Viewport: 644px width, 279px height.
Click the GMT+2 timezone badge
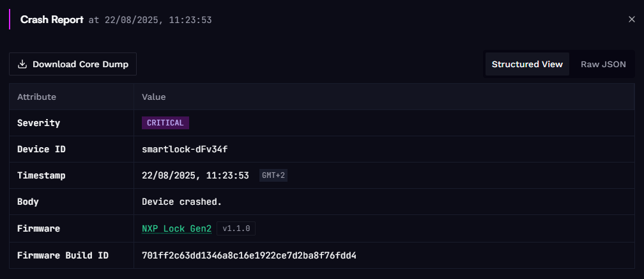click(273, 175)
